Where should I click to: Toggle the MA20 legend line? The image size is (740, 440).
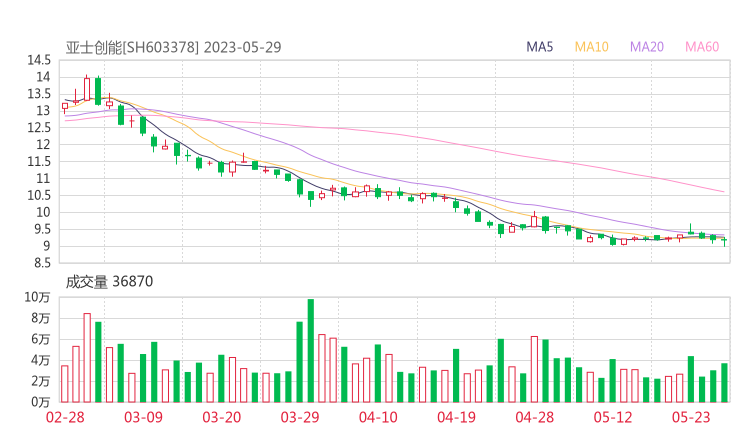click(x=647, y=47)
